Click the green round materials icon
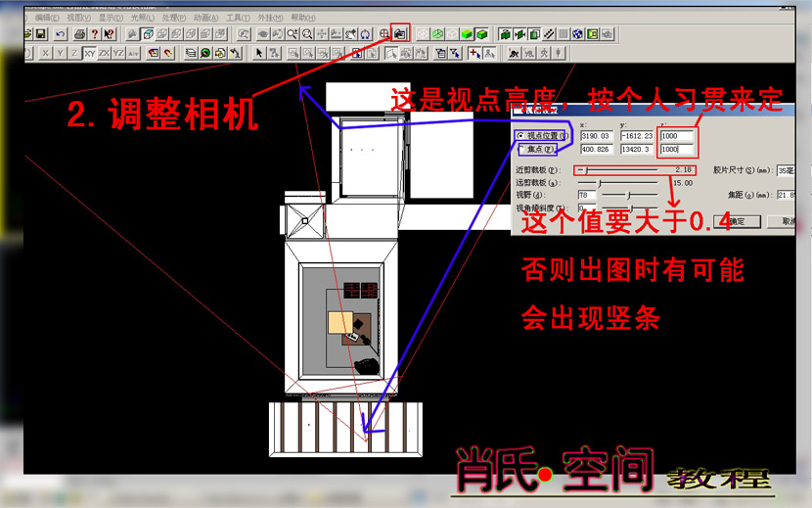The height and width of the screenshot is (508, 812). coord(205,53)
